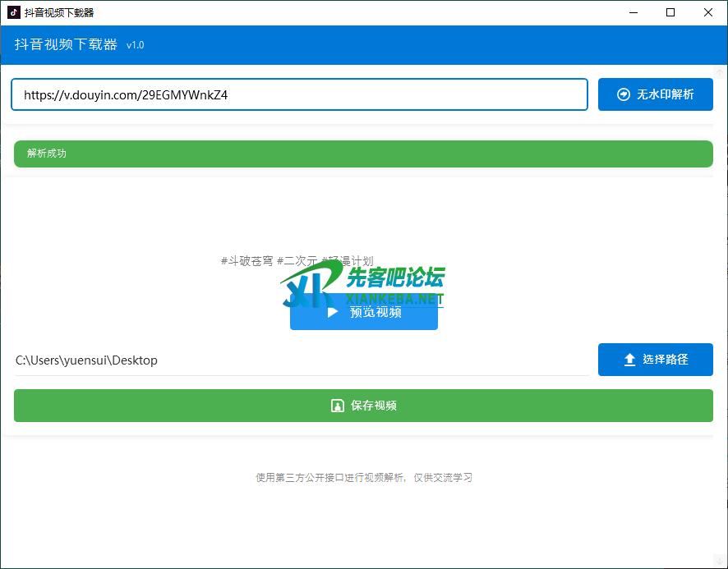
Task: Focus the Douyin URL input field
Action: (299, 94)
